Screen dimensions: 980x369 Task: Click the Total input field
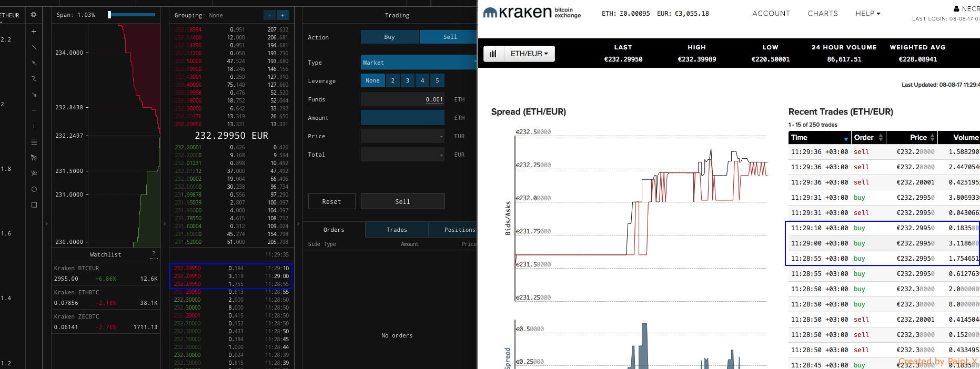click(x=402, y=155)
